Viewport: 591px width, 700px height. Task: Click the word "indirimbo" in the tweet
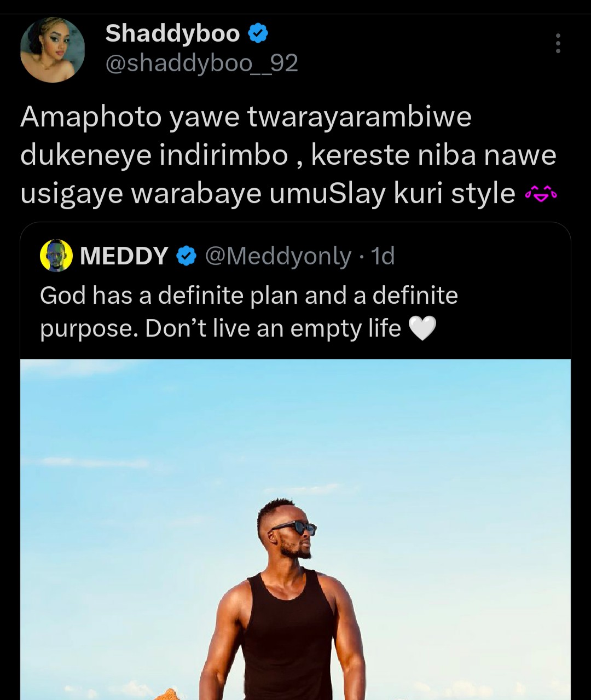pyautogui.click(x=224, y=155)
